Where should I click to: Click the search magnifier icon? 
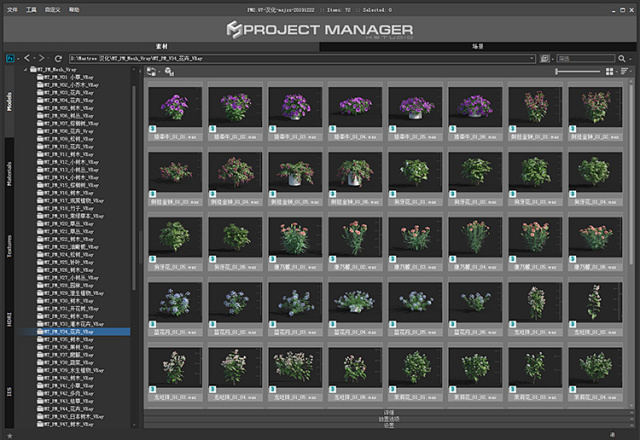tap(622, 59)
